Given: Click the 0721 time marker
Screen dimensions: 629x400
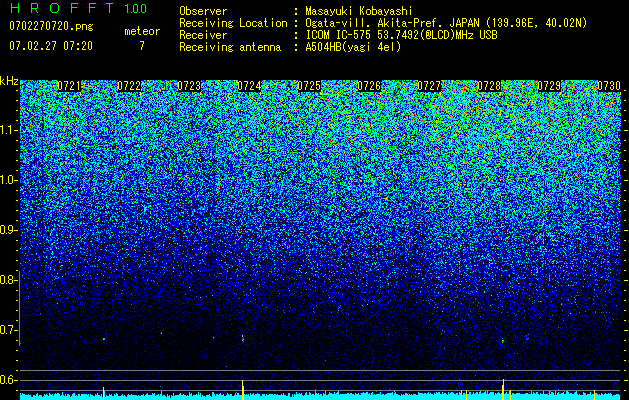Looking at the screenshot, I should [69, 86].
